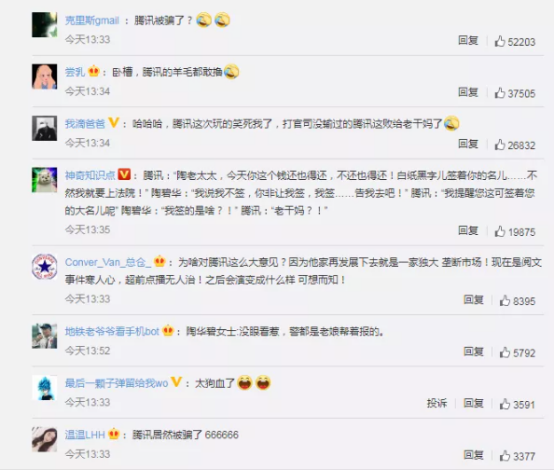
Task: Reply to 克里斯gmail's comment
Action: [x=468, y=41]
